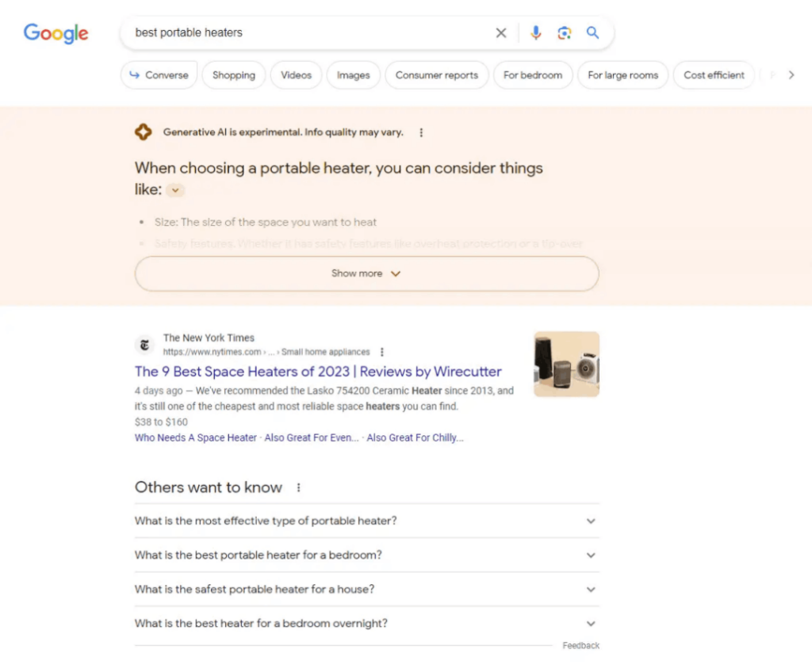Image resolution: width=812 pixels, height=672 pixels.
Task: Start a voice search with the microphone icon
Action: pyautogui.click(x=536, y=32)
